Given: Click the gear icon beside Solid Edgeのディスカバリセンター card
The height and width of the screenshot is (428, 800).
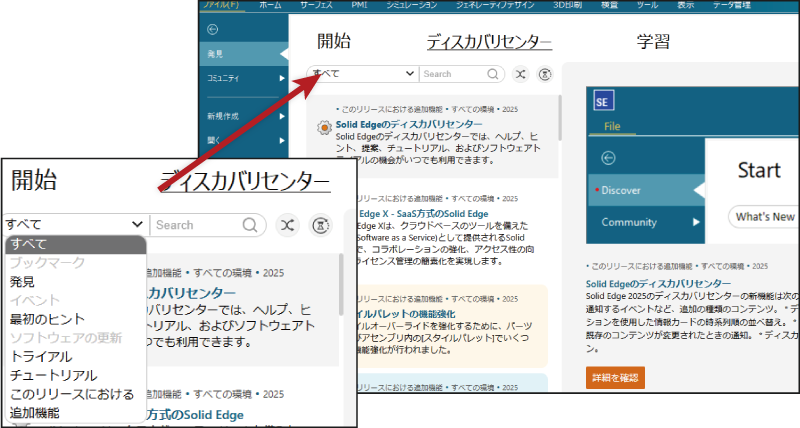Looking at the screenshot, I should click(x=324, y=127).
